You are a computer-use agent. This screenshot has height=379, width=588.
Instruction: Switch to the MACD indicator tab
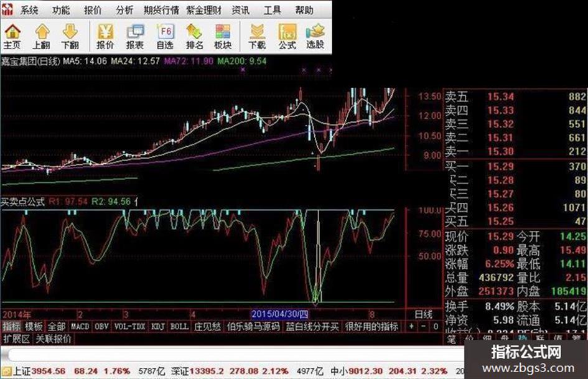80,327
